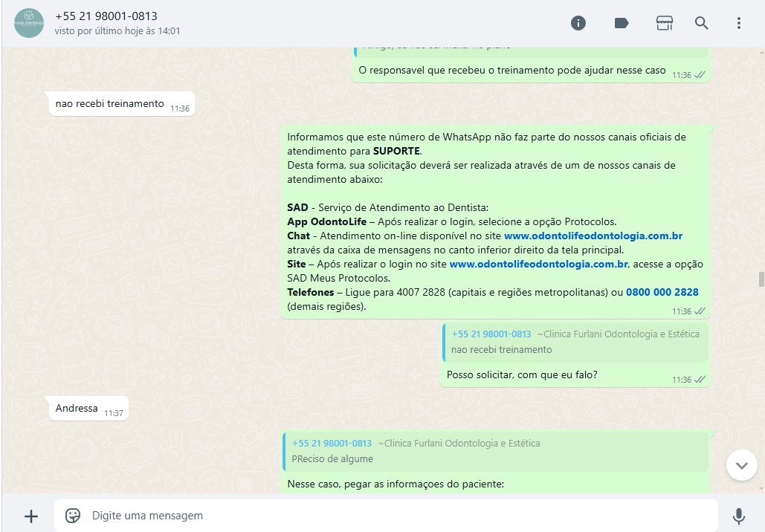The width and height of the screenshot is (765, 532).
Task: Open the three-dot chat options menu
Action: click(x=738, y=23)
